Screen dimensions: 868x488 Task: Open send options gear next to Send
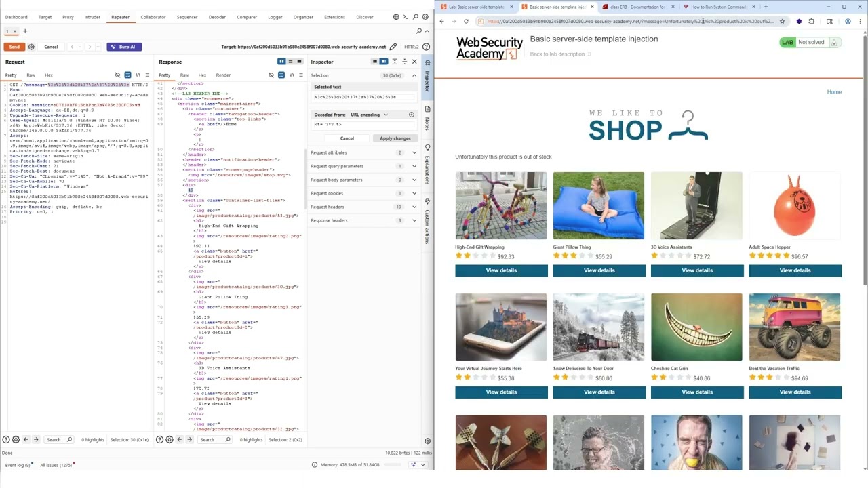pos(31,47)
